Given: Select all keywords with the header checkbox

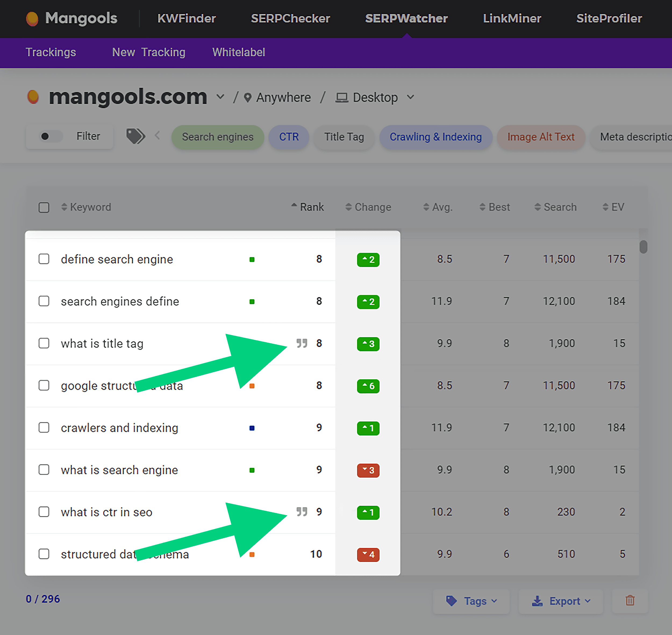Looking at the screenshot, I should click(x=44, y=207).
